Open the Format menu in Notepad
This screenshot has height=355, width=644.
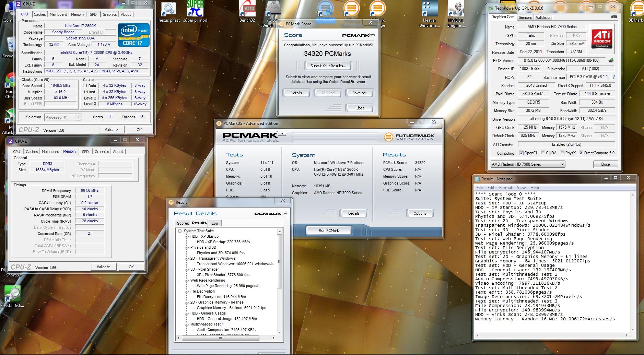tap(505, 188)
